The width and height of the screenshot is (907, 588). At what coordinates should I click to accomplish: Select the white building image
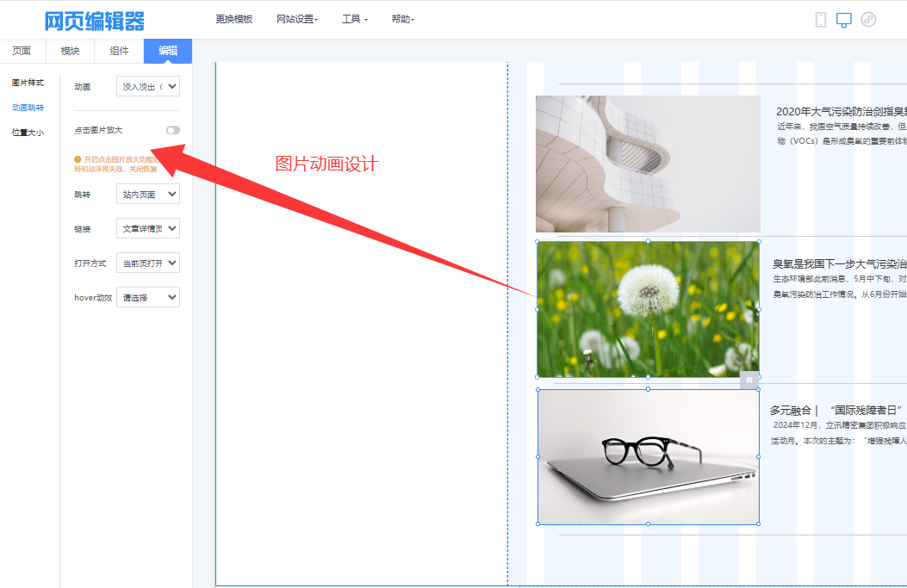(x=648, y=164)
